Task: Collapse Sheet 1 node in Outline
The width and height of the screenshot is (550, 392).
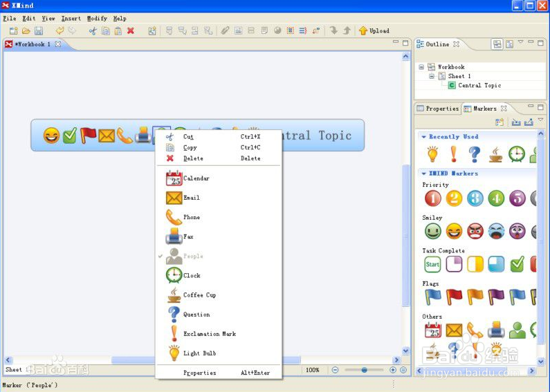Action: (x=432, y=76)
